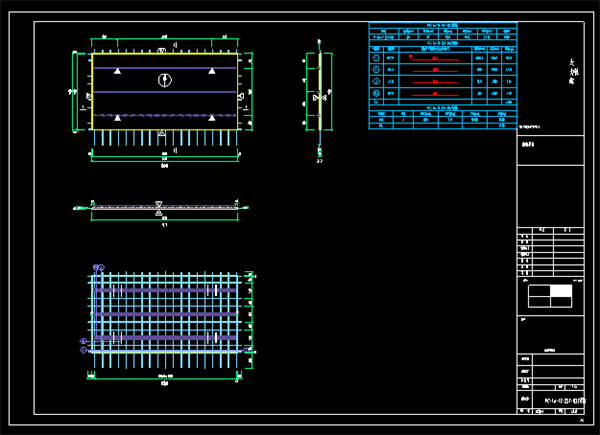This screenshot has width=600, height=435.
Task: Select the red bar shape in table's second row
Action: coord(435,70)
